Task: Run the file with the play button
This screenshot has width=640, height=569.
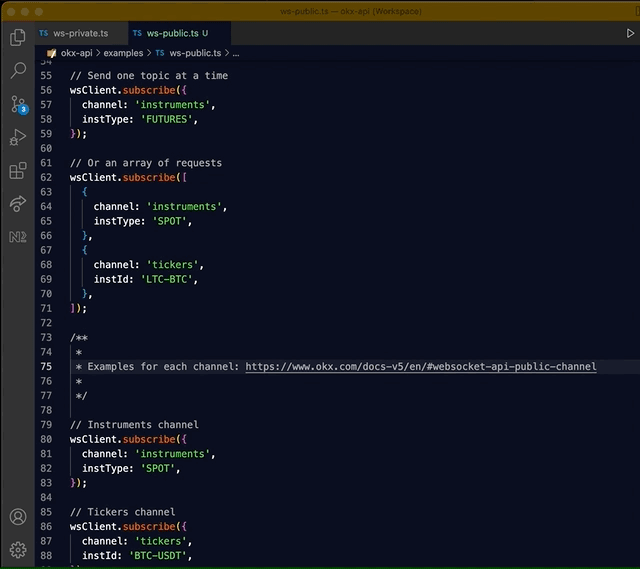Action: click(630, 33)
